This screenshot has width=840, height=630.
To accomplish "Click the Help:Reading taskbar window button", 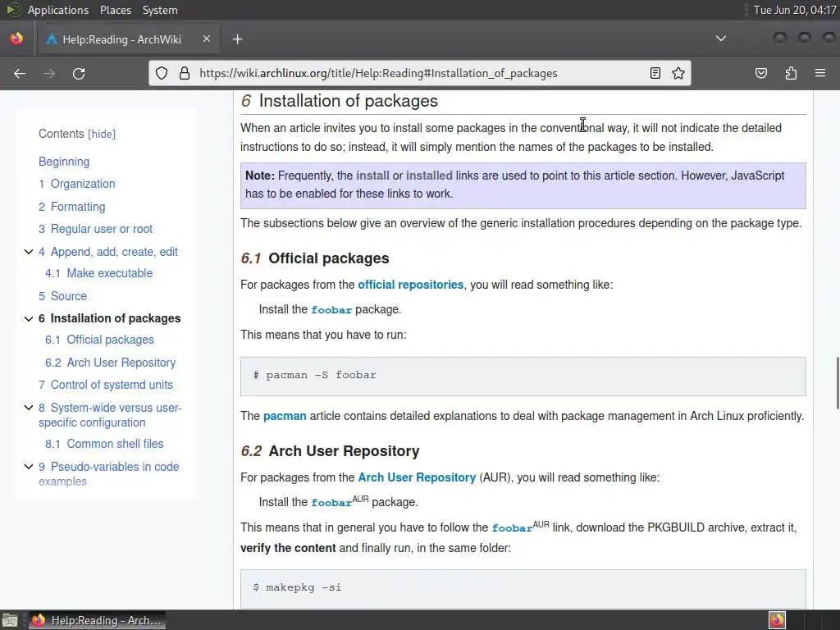I will [x=97, y=620].
